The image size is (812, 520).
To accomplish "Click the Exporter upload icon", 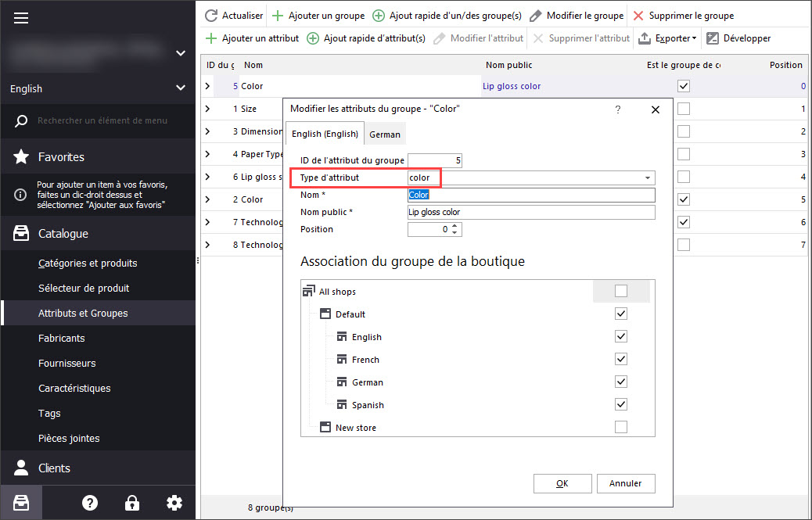I will [x=645, y=38].
